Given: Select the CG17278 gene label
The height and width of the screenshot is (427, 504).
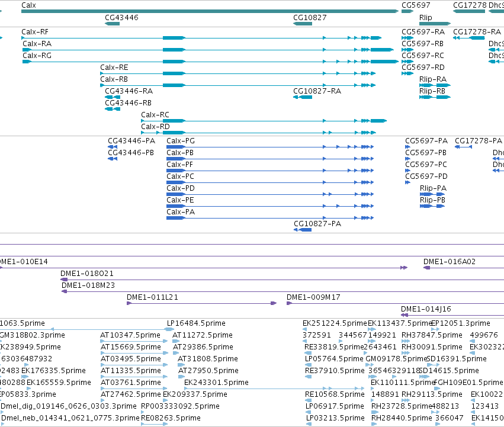Looking at the screenshot, I should pyautogui.click(x=470, y=5).
